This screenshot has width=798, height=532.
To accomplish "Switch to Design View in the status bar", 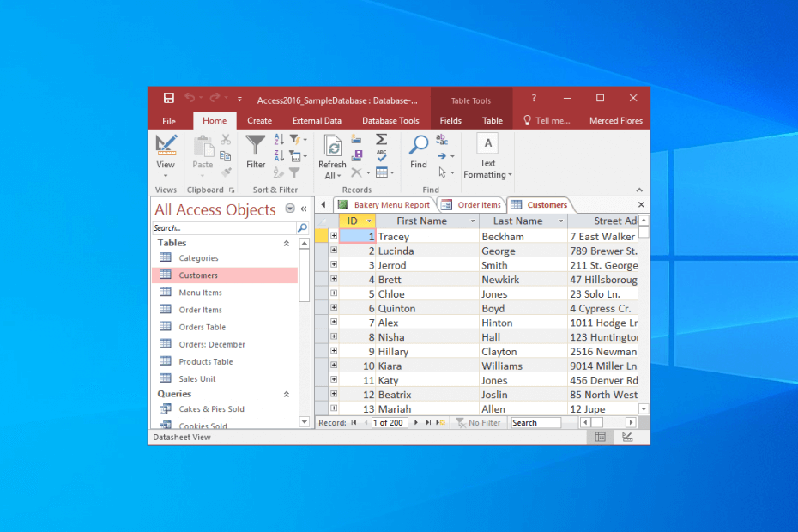I will pos(627,437).
